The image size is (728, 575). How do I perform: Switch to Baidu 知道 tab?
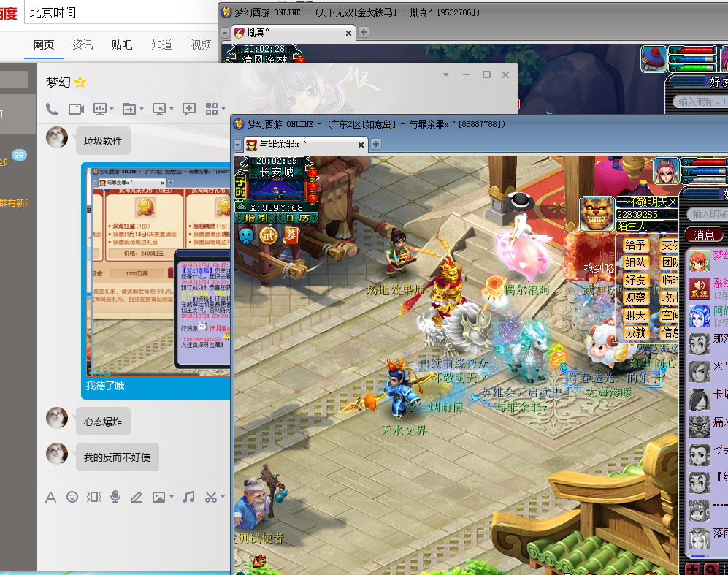tap(161, 45)
